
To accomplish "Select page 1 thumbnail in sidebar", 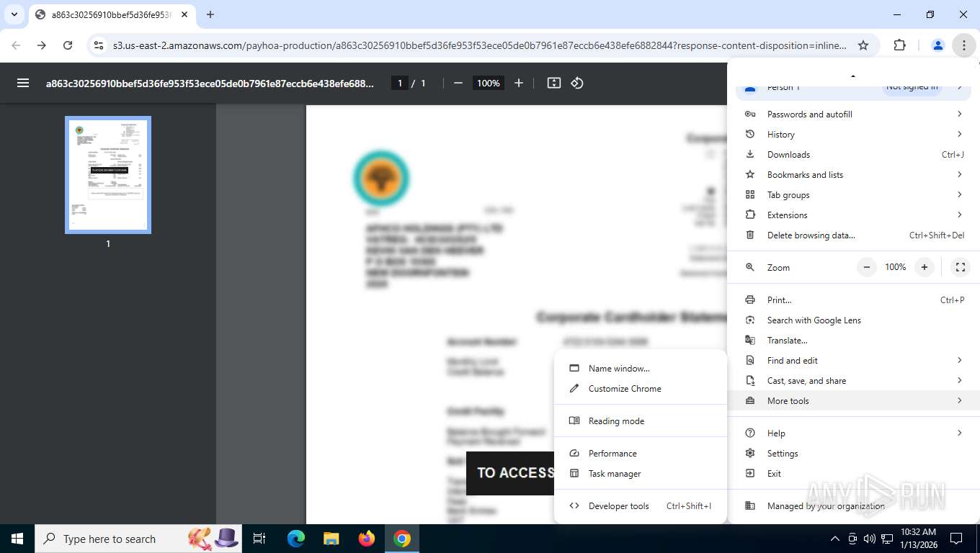I will tap(108, 175).
